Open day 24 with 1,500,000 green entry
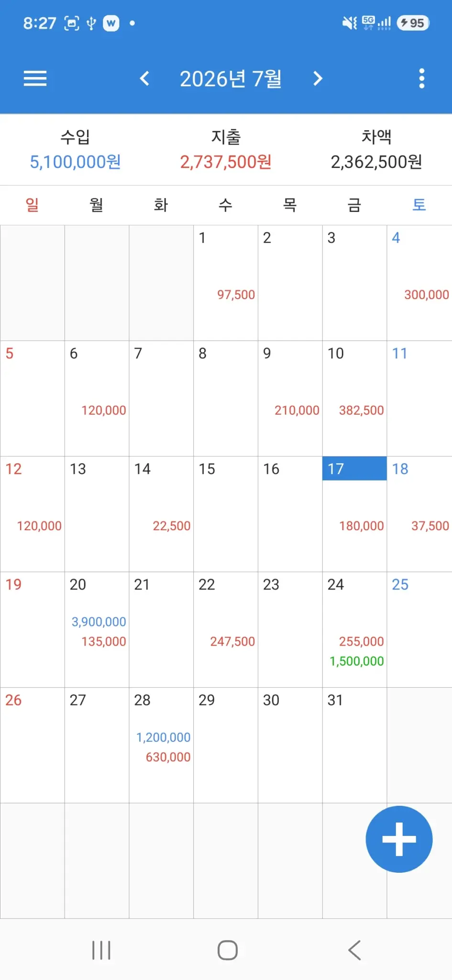The image size is (452, 980). [x=354, y=630]
